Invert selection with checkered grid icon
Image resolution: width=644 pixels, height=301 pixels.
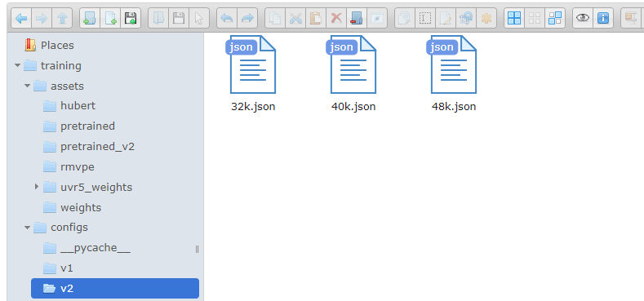click(555, 18)
